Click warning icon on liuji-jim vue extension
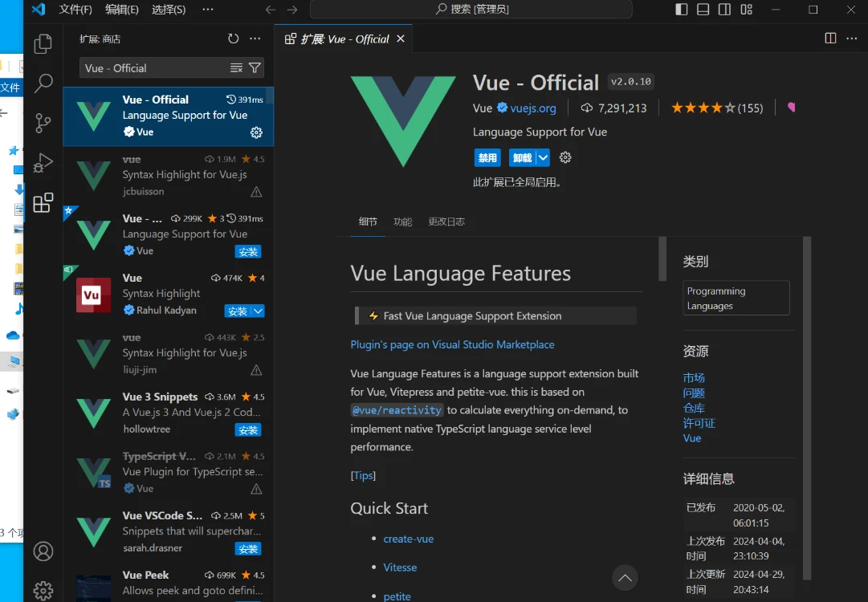Image resolution: width=868 pixels, height=602 pixels. tap(256, 370)
